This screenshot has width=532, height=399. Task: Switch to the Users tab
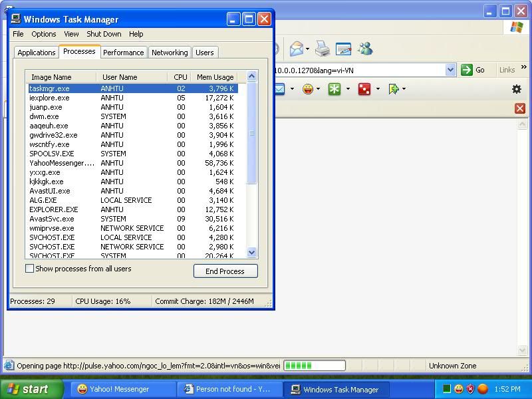205,53
